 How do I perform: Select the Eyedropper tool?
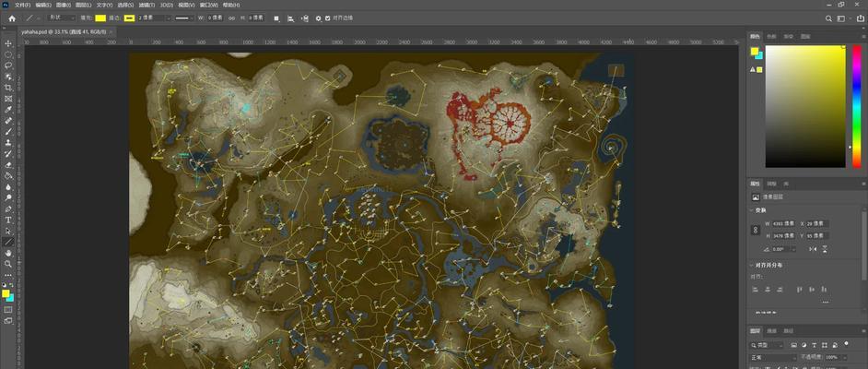pyautogui.click(x=8, y=109)
